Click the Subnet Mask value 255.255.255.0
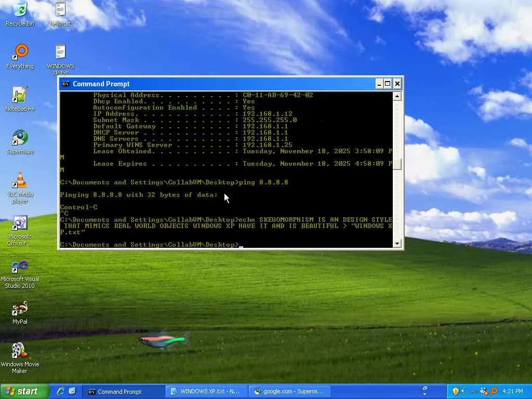The image size is (532, 399). pyautogui.click(x=270, y=120)
